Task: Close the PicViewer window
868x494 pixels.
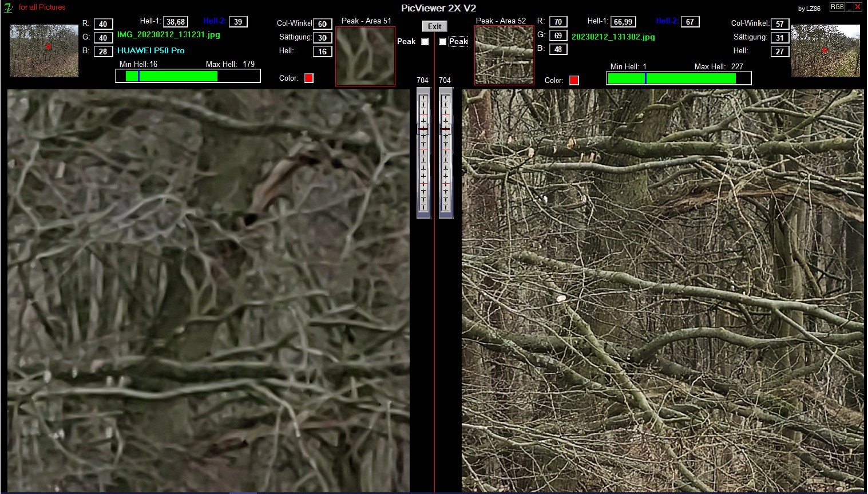Action: (858, 7)
